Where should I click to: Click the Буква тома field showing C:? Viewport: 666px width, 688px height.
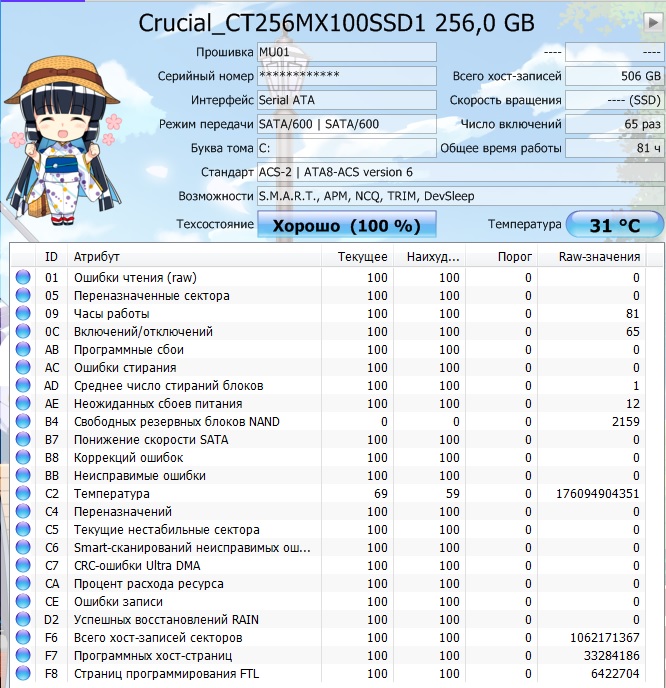point(347,148)
